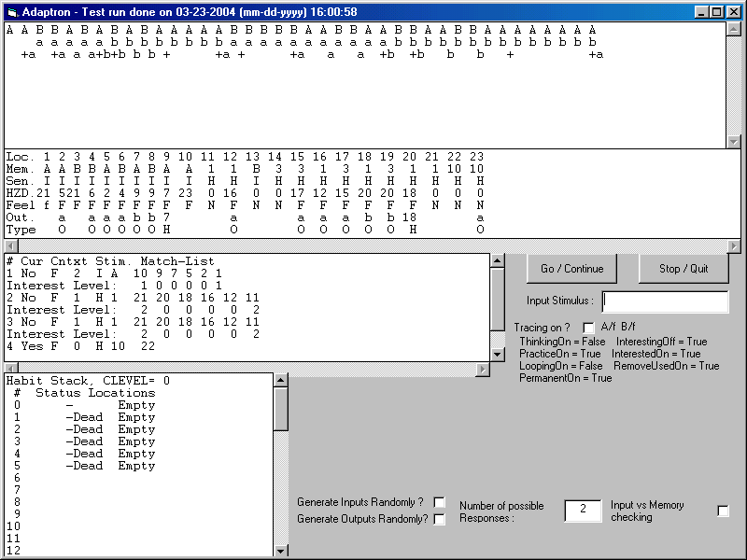Check Generate Outputs Randomly option
The image size is (747, 560).
point(439,519)
